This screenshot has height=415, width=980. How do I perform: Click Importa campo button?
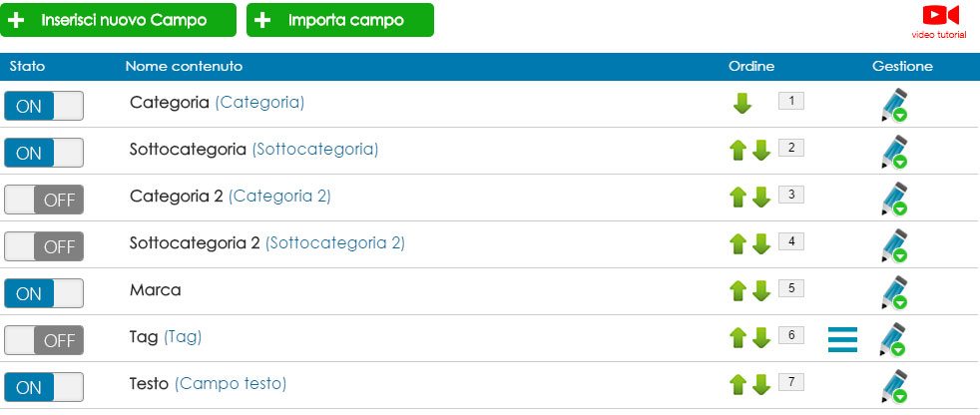click(340, 20)
